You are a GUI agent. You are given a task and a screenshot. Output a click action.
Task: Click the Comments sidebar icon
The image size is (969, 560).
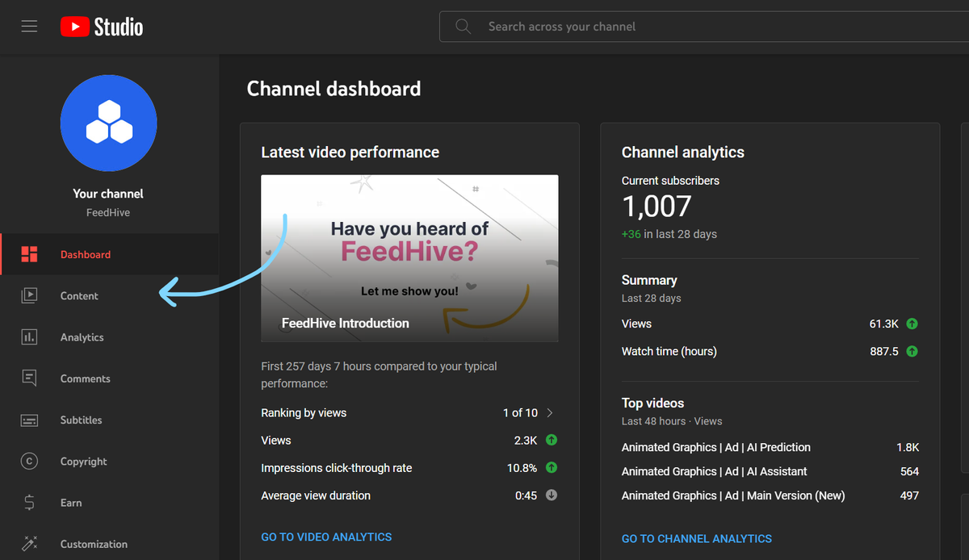[29, 378]
